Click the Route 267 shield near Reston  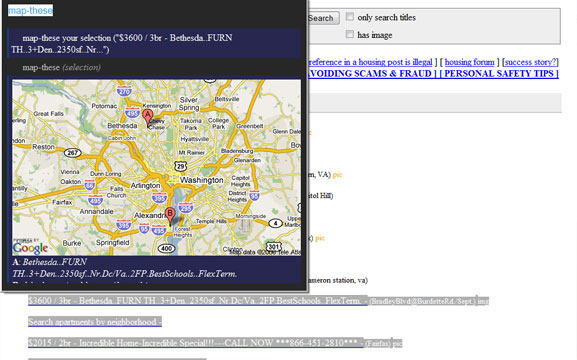click(x=72, y=152)
